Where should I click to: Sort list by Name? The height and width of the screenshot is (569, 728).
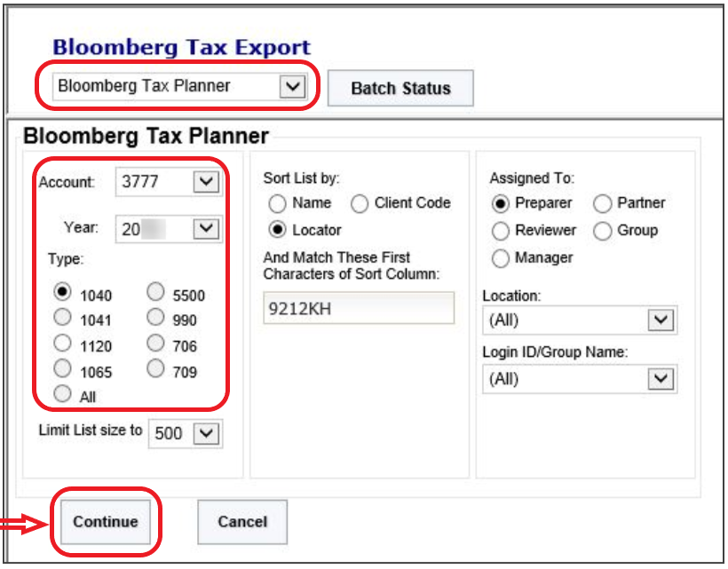pyautogui.click(x=277, y=203)
